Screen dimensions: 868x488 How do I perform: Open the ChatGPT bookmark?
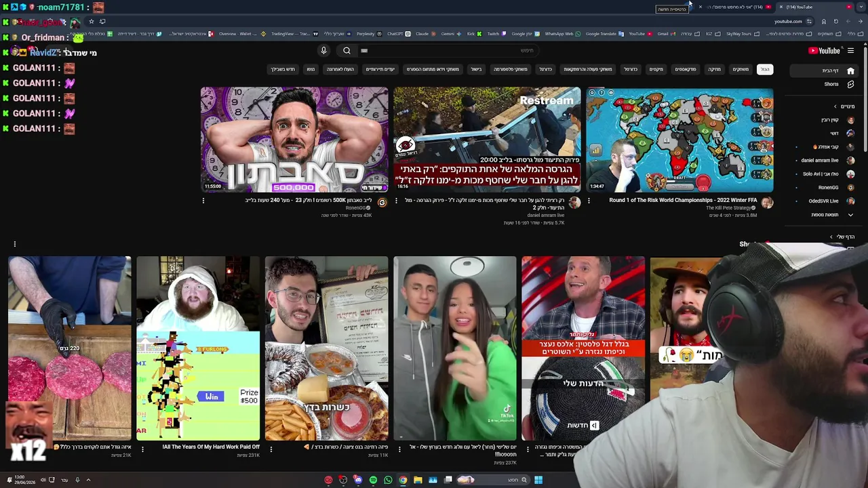(398, 34)
